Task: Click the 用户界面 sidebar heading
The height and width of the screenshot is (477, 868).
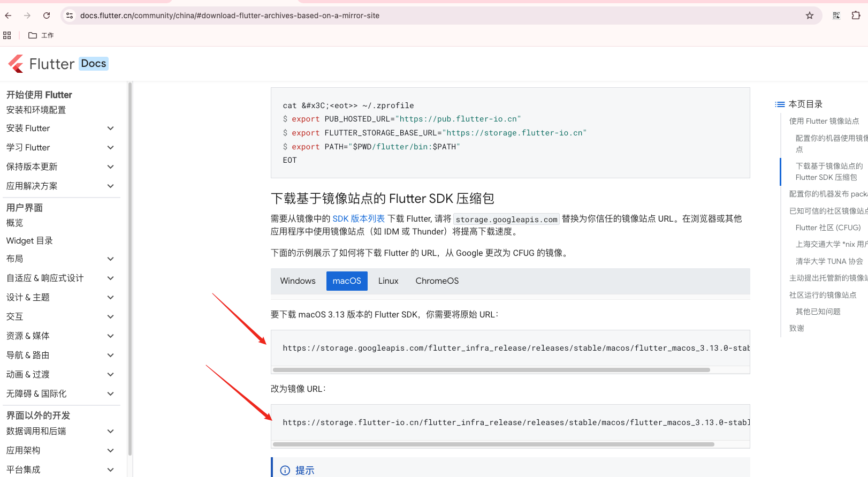Action: [x=25, y=208]
